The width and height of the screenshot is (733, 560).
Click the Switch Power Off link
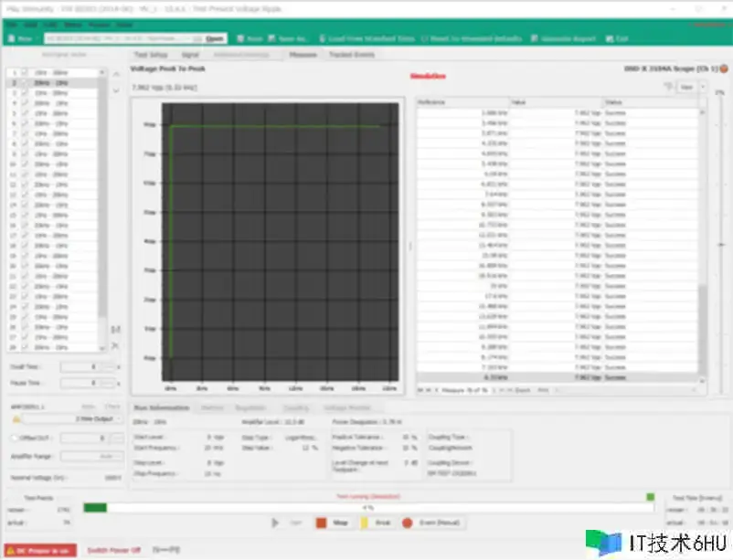(113, 550)
